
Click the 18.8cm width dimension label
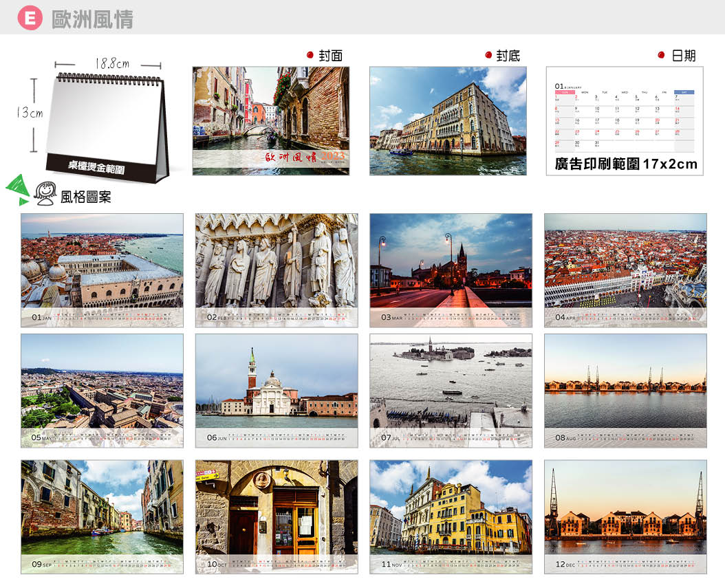[x=112, y=63]
